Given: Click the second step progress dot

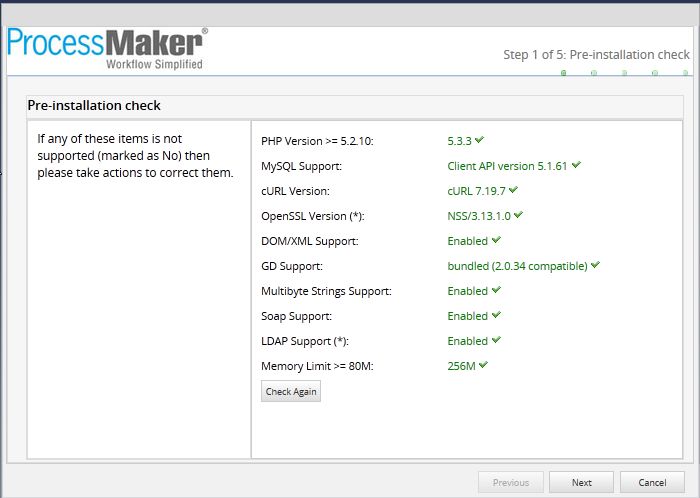Looking at the screenshot, I should (x=594, y=73).
